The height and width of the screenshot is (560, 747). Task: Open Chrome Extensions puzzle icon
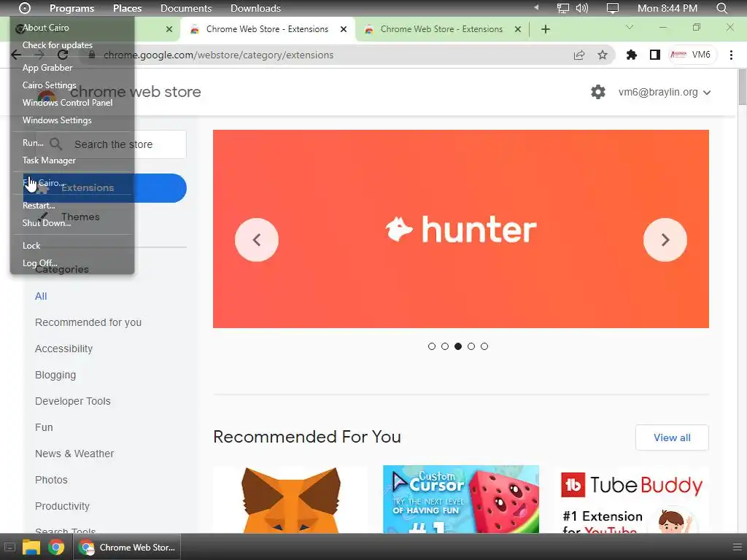click(x=632, y=55)
